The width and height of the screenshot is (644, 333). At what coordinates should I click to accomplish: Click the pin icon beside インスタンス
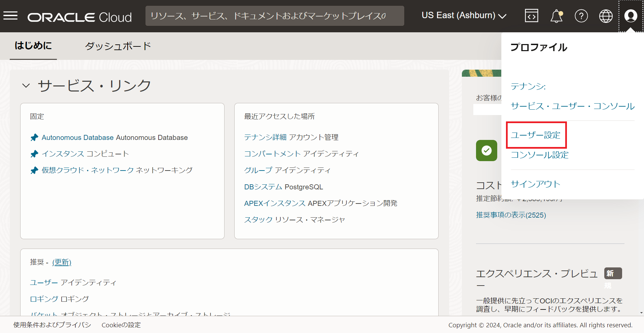point(34,154)
